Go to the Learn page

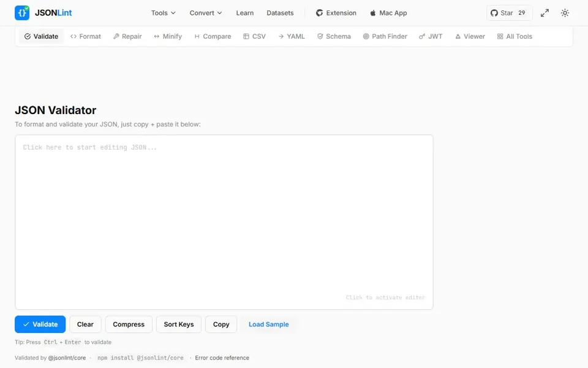tap(245, 13)
